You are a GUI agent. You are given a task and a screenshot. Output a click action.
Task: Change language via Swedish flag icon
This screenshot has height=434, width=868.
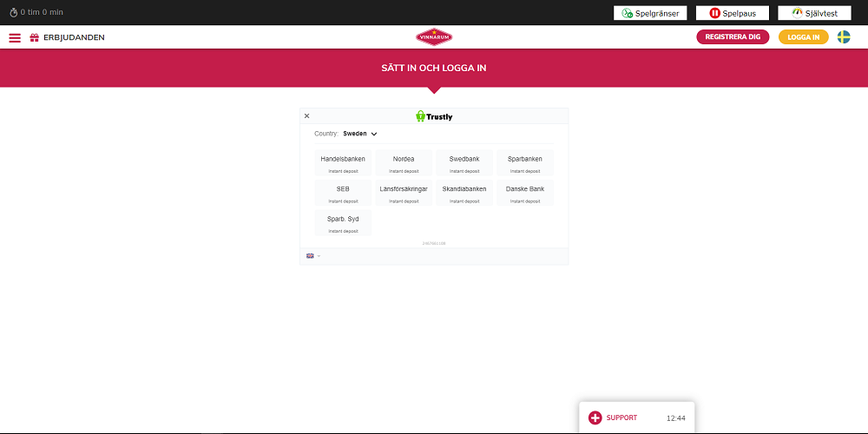click(844, 37)
